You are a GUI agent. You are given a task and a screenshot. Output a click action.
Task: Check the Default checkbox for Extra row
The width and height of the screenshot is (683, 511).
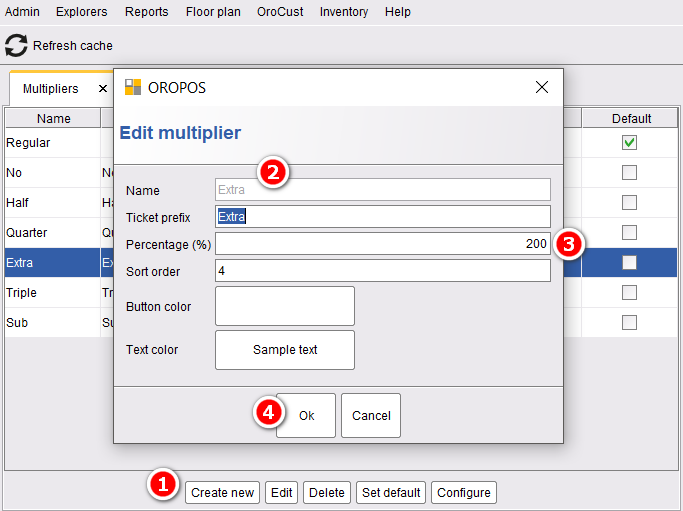629,263
